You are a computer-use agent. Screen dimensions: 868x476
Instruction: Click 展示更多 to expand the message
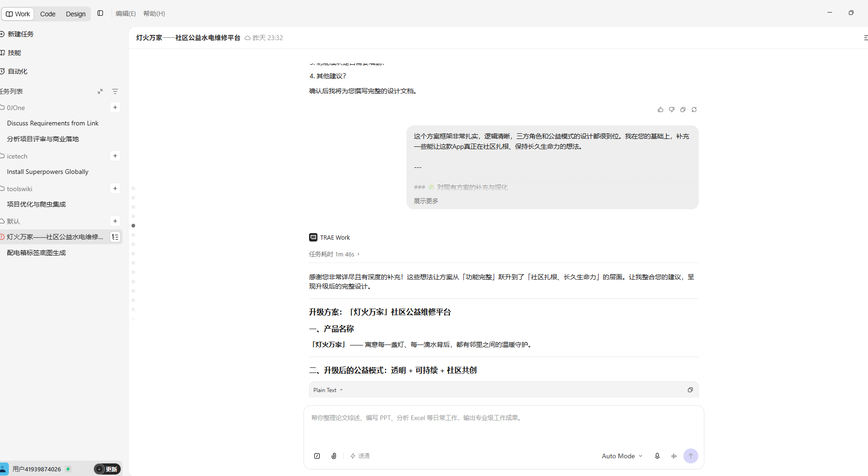click(x=426, y=201)
